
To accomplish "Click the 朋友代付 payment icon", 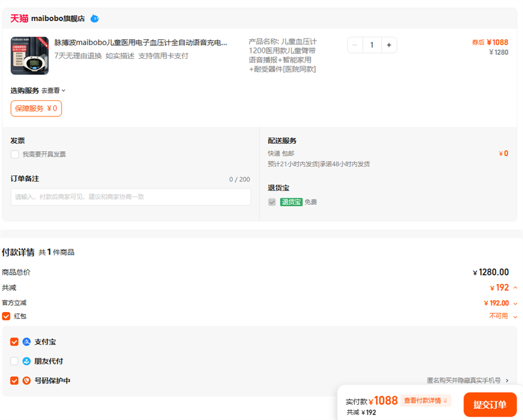I will coord(27,361).
